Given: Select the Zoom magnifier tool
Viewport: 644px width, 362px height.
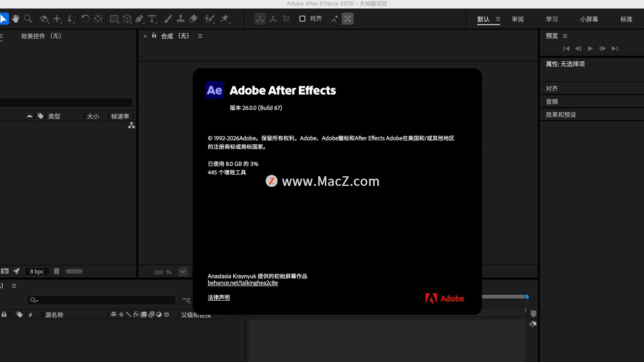Looking at the screenshot, I should pos(28,19).
